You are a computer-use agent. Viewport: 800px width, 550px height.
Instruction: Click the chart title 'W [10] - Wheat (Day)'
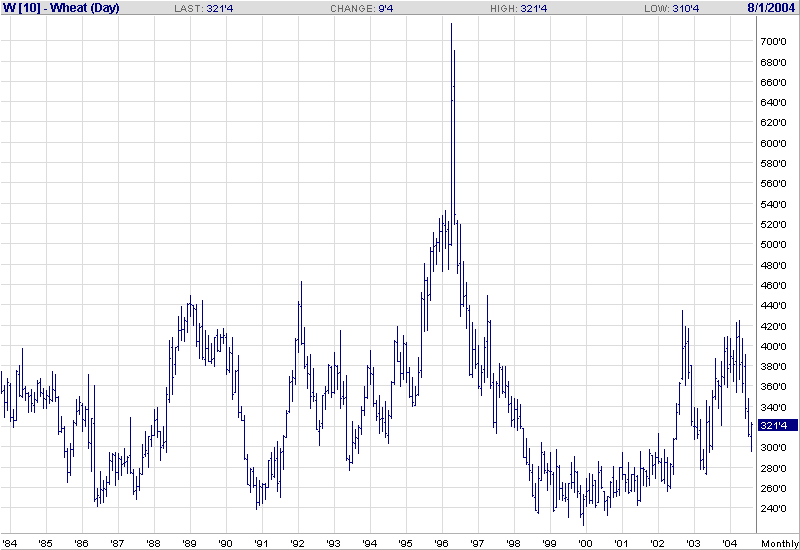[61, 8]
